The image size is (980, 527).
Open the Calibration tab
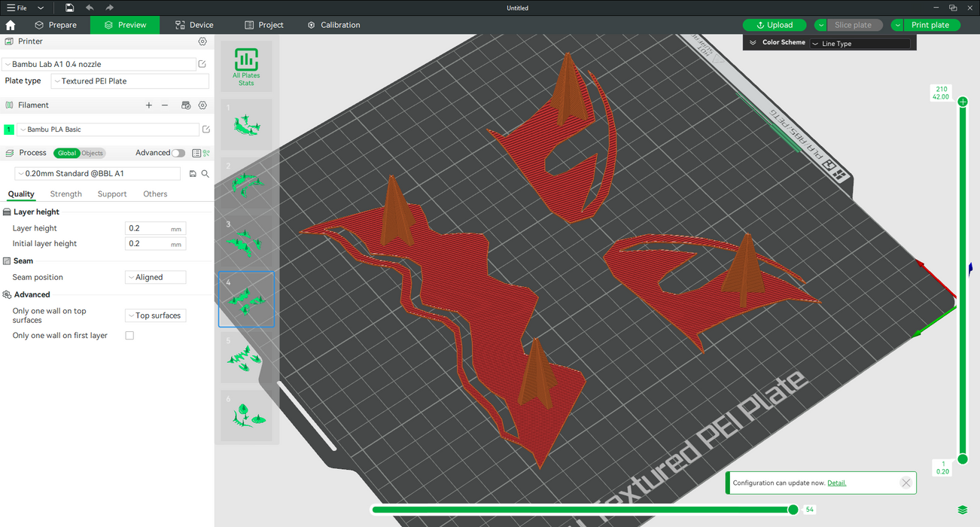pyautogui.click(x=333, y=25)
